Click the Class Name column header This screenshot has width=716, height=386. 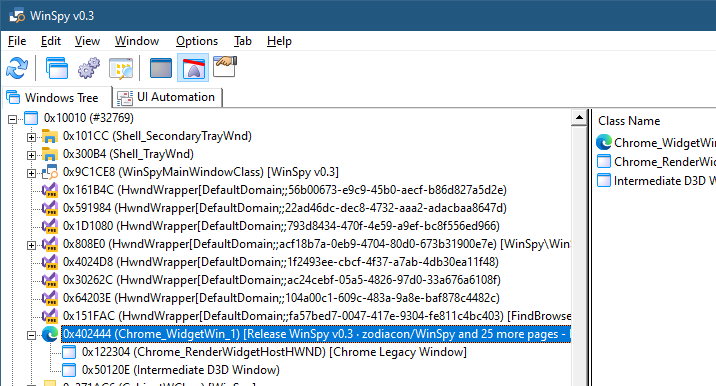click(x=629, y=121)
